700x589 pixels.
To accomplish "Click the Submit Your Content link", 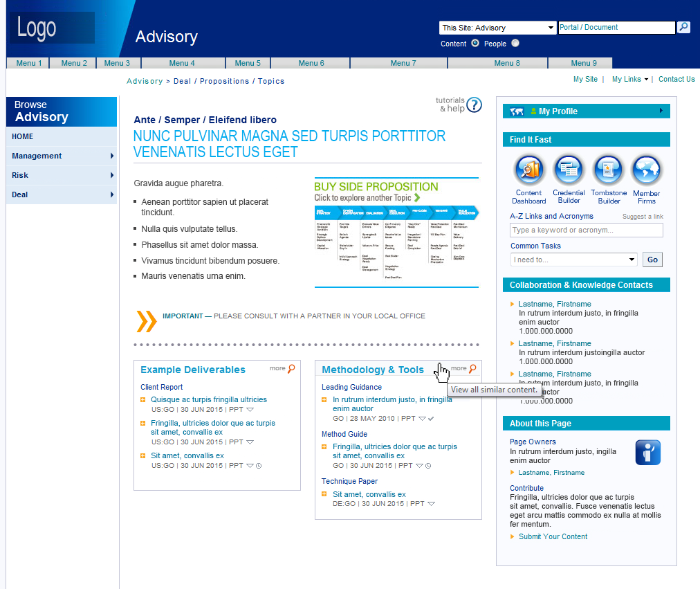I will [x=553, y=537].
